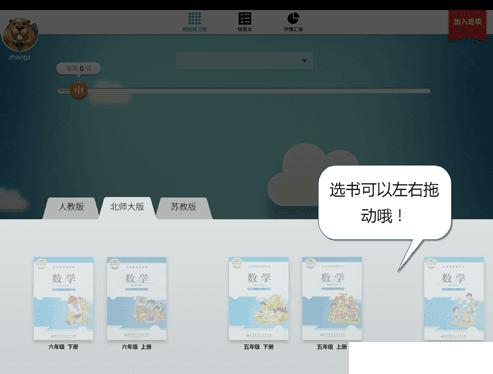
Task: Click the progress slider track
Action: click(x=244, y=91)
